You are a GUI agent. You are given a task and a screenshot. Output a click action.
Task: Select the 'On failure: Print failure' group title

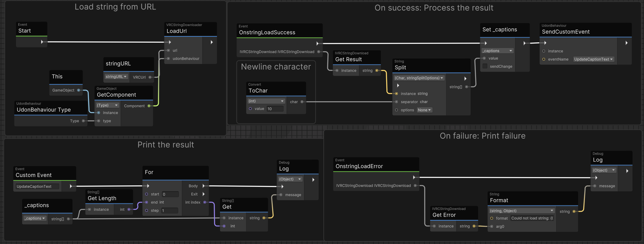click(483, 136)
